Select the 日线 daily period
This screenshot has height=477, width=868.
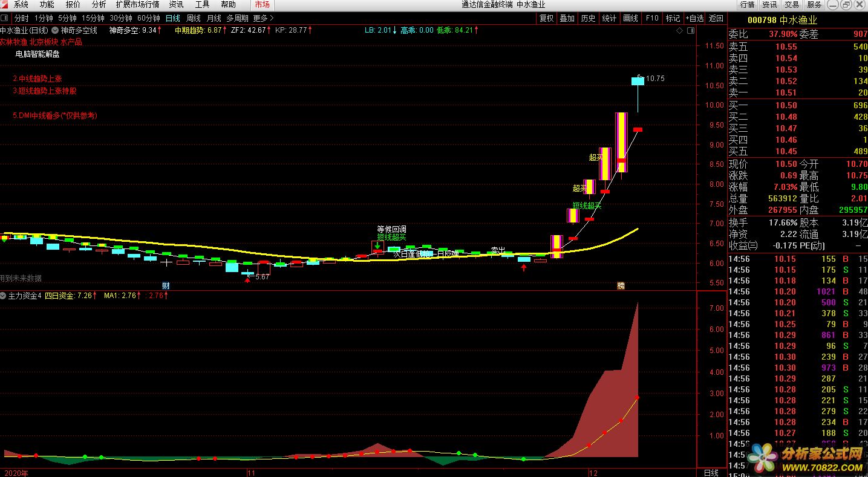point(172,18)
